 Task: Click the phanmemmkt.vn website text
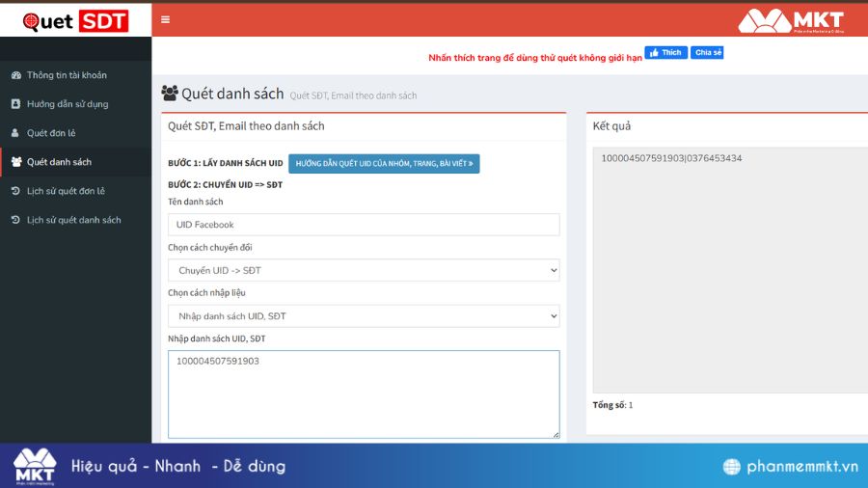[802, 467]
